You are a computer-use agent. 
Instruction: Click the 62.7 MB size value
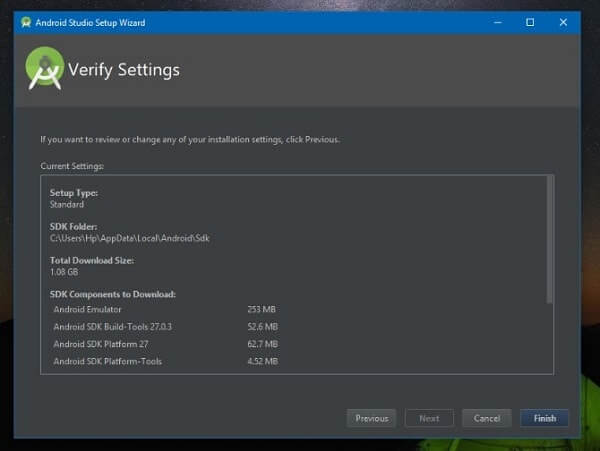pyautogui.click(x=262, y=344)
